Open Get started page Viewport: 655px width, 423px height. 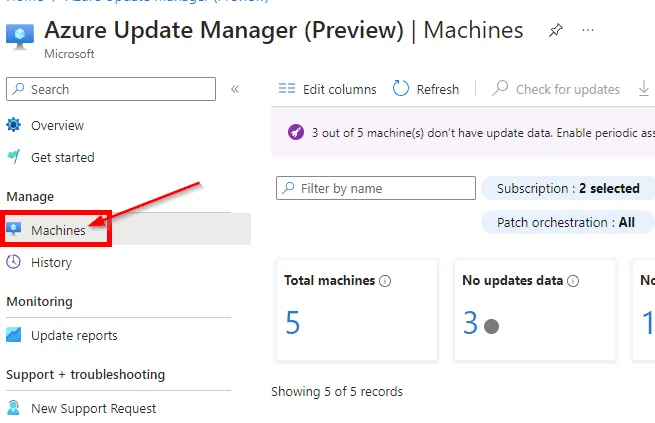click(62, 157)
